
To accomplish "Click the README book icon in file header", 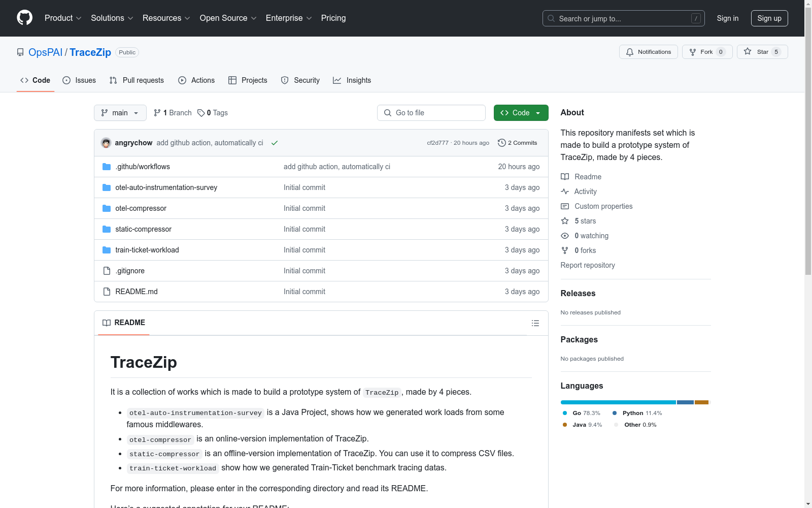I will tap(107, 323).
